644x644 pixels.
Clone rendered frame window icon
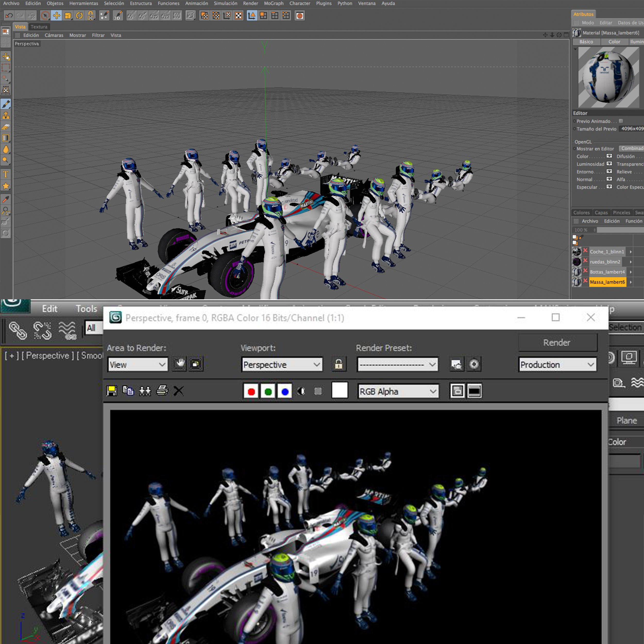point(145,391)
